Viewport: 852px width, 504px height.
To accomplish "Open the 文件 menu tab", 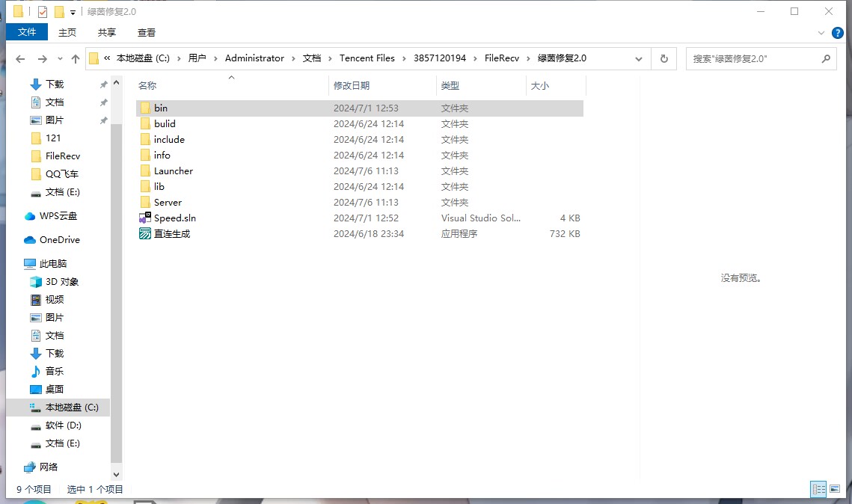I will point(27,32).
